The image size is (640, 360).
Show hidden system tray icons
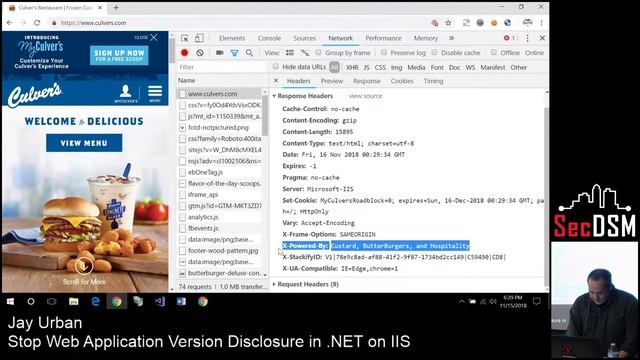tap(462, 302)
